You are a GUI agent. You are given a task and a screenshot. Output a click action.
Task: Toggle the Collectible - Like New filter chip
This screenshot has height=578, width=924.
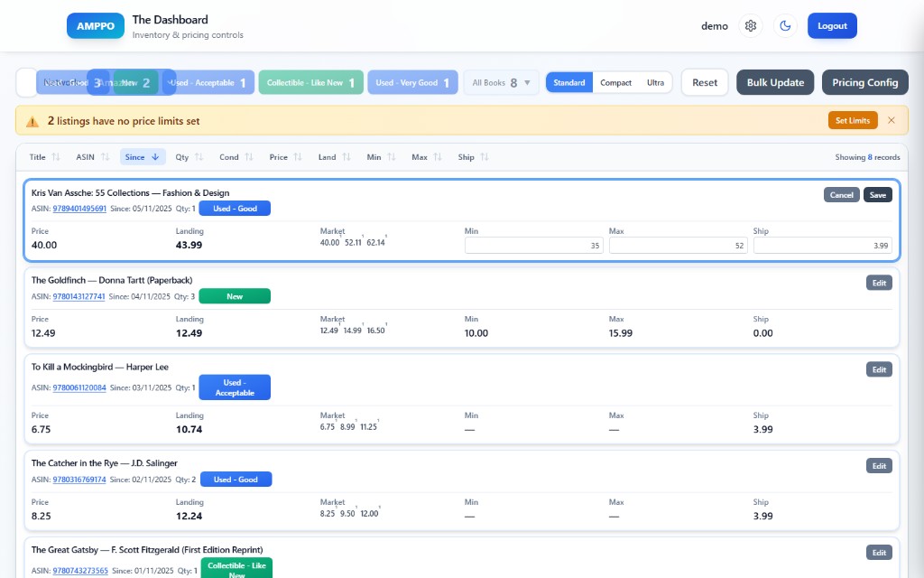click(310, 82)
